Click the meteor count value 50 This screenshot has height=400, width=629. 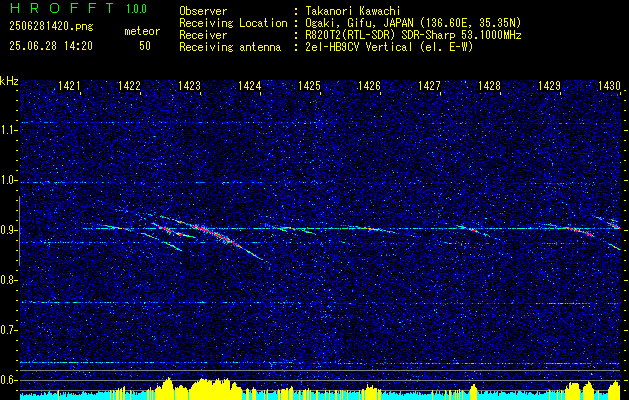[145, 46]
